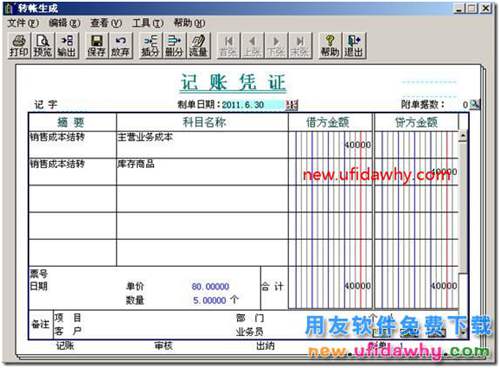This screenshot has width=500, height=368.
Task: Click the 客 户 label in 备注
Action: click(68, 331)
